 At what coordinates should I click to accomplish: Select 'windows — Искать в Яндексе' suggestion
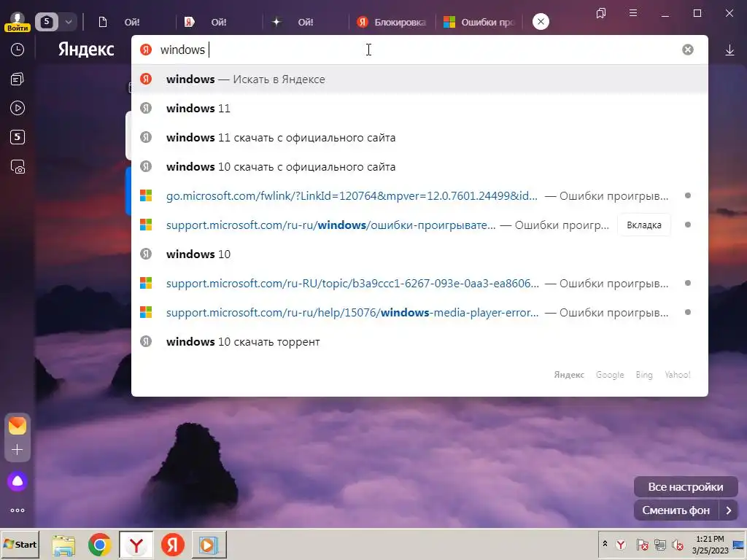[x=419, y=79]
